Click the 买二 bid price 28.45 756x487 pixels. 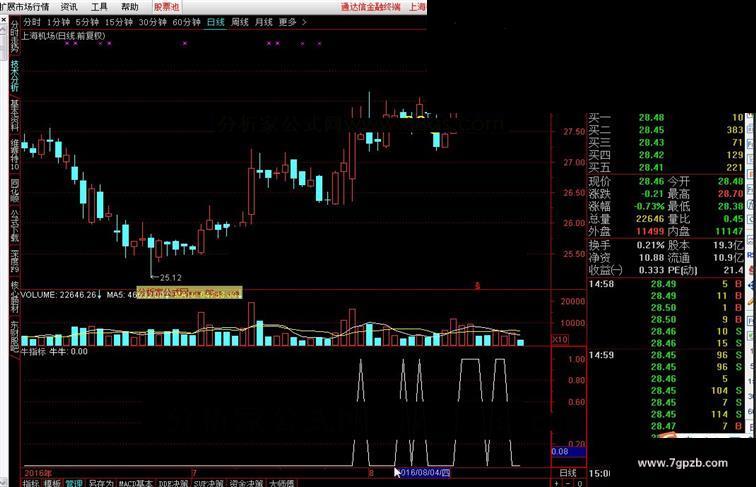coord(651,130)
